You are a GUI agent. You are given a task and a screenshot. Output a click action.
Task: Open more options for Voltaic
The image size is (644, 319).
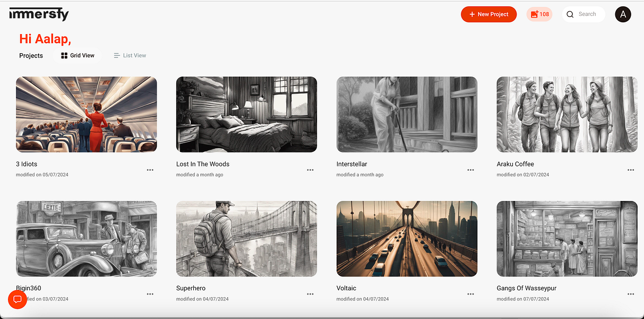(x=470, y=294)
